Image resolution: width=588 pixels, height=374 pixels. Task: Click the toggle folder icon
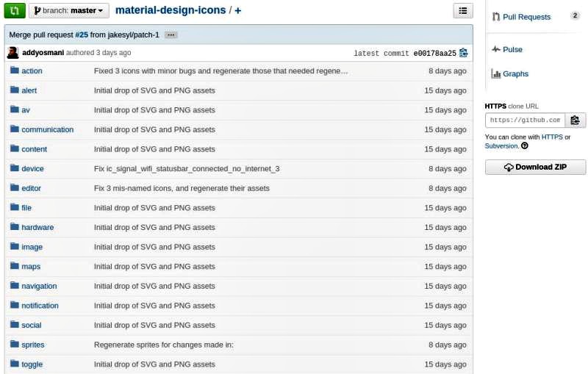[x=15, y=363]
